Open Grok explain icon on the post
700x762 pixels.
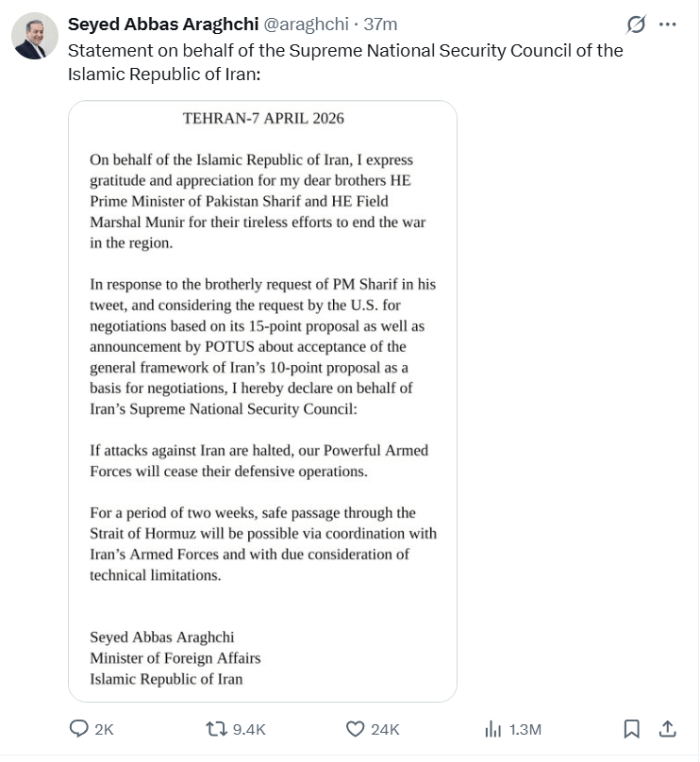pos(636,25)
